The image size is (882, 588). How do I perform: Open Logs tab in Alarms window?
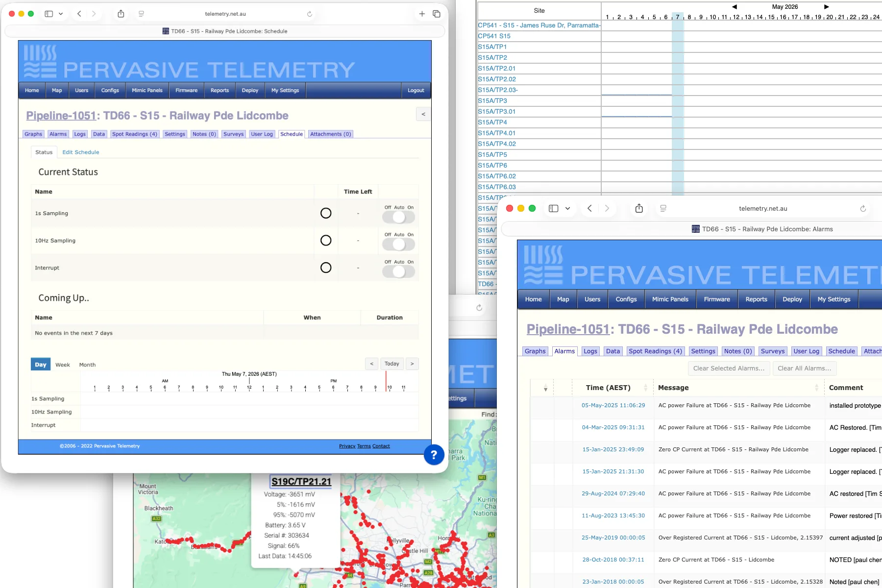pyautogui.click(x=590, y=351)
